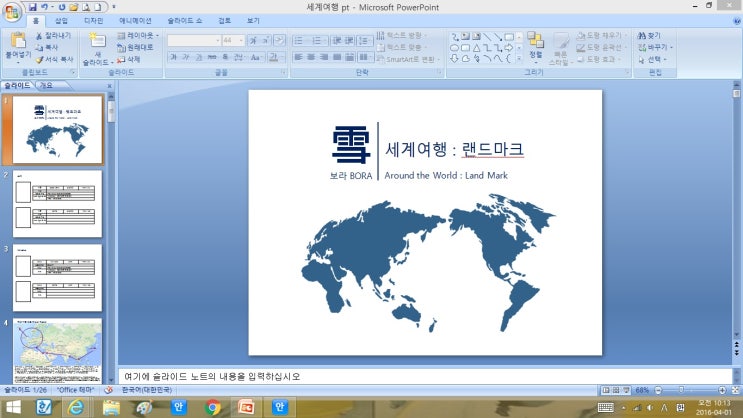The width and height of the screenshot is (743, 418).
Task: Decrease list indent level
Action: [336, 40]
